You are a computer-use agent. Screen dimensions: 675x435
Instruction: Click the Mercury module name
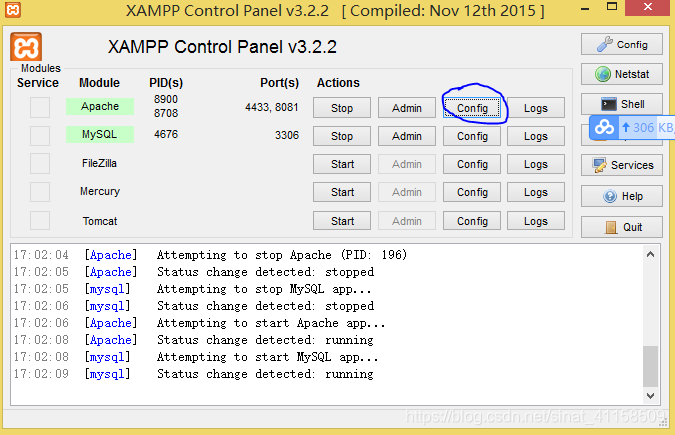100,191
